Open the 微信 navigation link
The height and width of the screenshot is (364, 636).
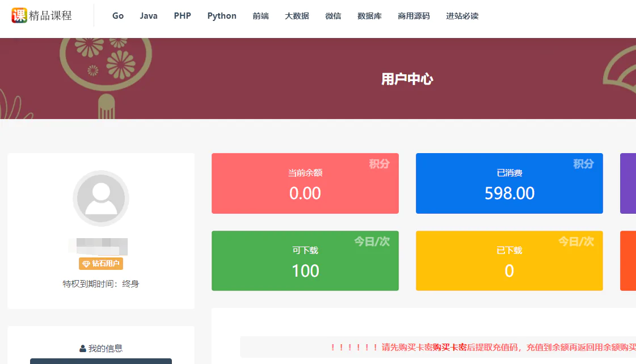coord(333,16)
